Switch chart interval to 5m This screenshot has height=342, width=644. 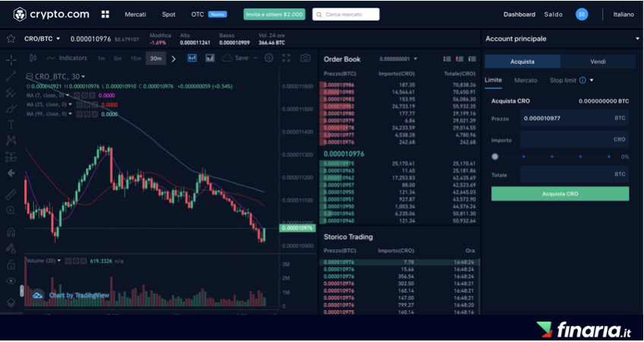pos(118,59)
